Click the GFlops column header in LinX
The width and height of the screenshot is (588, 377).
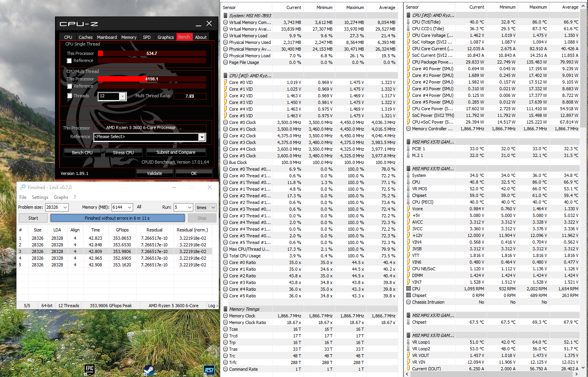pyautogui.click(x=122, y=230)
